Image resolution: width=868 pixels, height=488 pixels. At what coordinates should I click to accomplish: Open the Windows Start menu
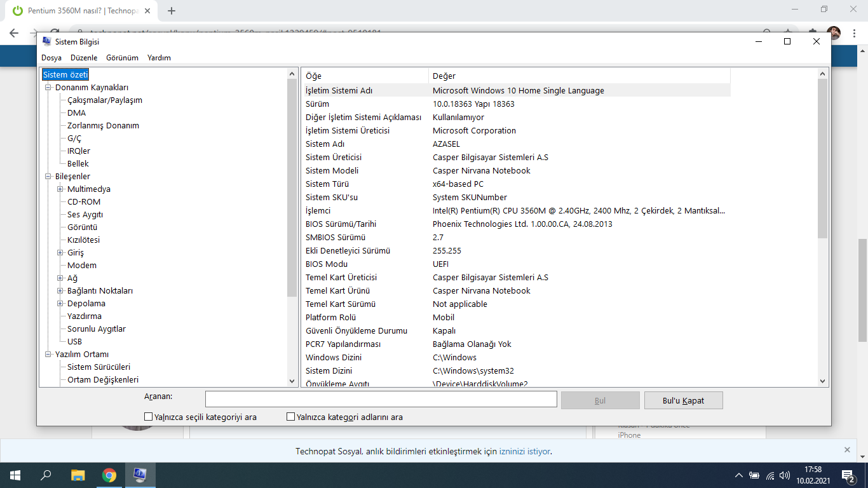[15, 475]
